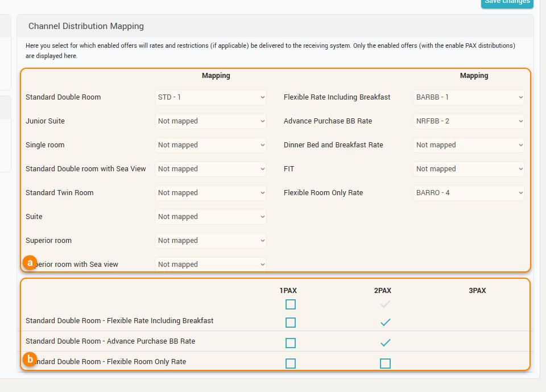546x392 pixels.
Task: Click the Suite room label
Action: pos(34,217)
